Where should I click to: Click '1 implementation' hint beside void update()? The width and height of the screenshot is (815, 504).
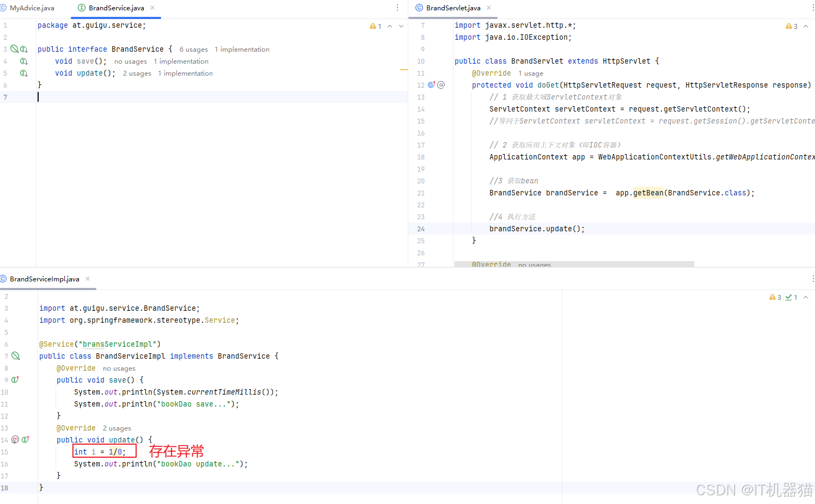point(185,73)
